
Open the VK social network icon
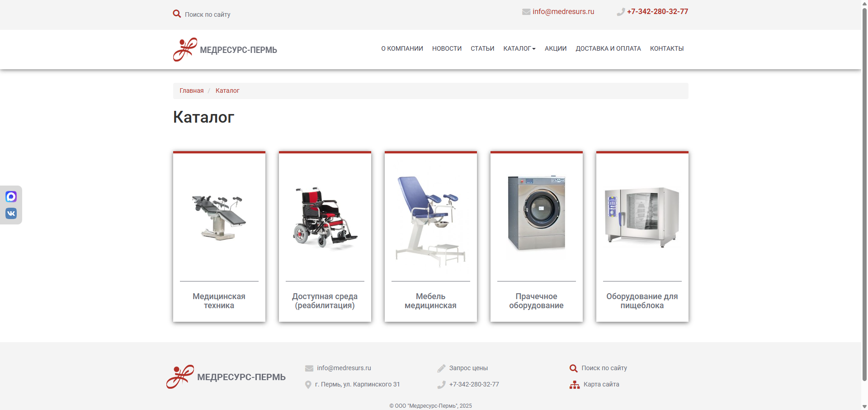point(11,213)
